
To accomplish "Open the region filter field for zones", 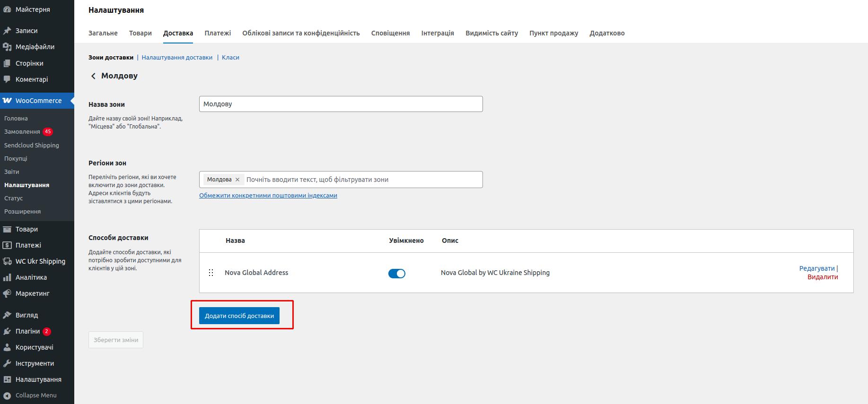I will pos(362,180).
